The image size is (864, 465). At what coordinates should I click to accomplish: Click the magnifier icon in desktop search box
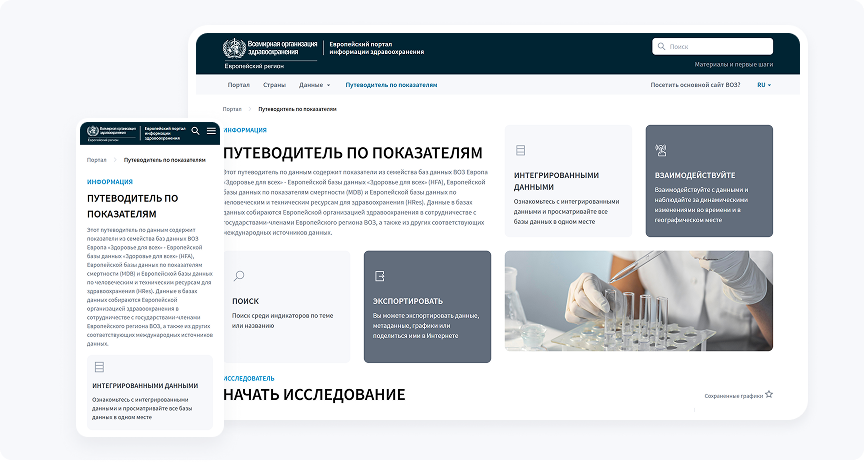[662, 46]
